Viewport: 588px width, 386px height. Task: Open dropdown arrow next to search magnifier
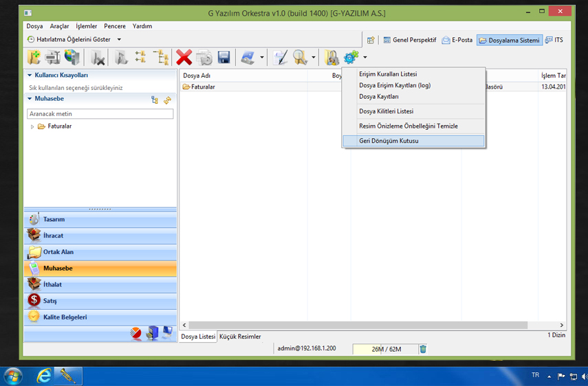(314, 58)
